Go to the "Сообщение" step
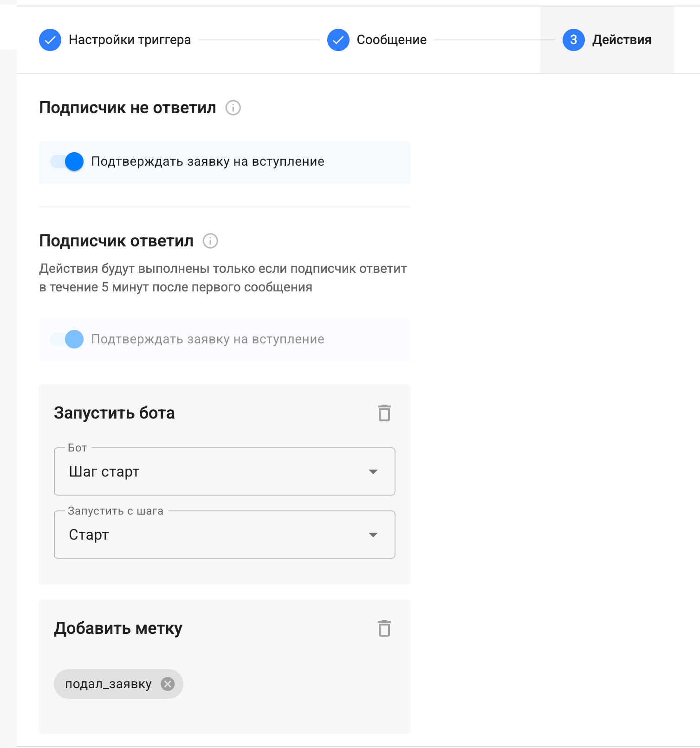 [x=391, y=40]
